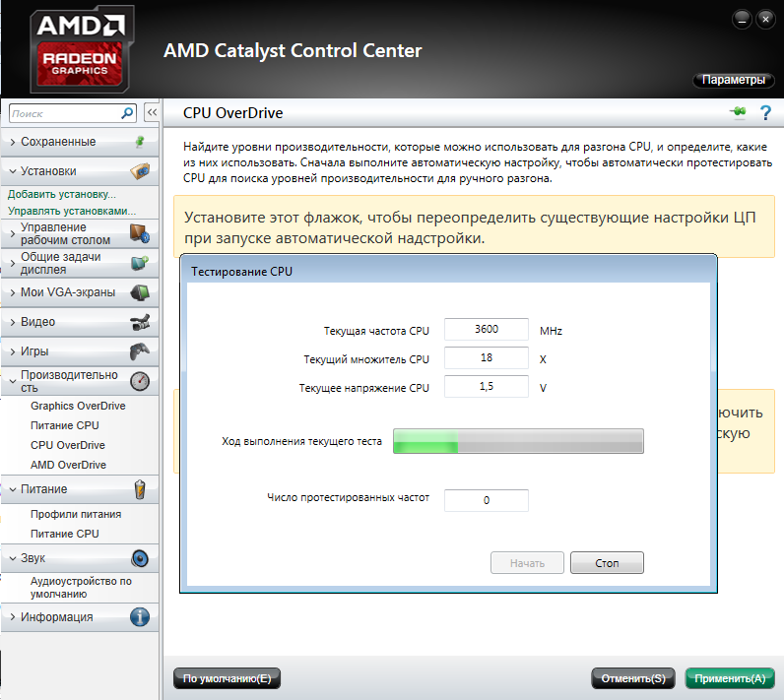Click the search magnifier icon
The image size is (784, 700).
coord(127,113)
